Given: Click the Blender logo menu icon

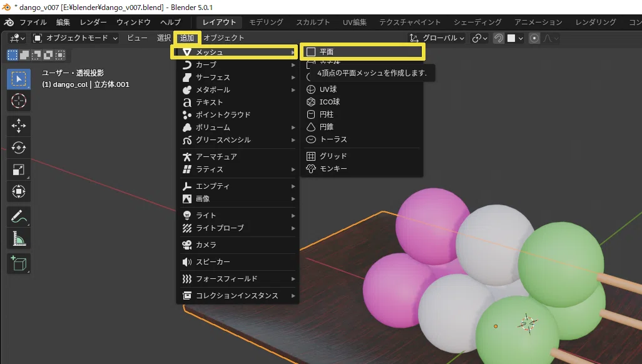Looking at the screenshot, I should pos(9,22).
